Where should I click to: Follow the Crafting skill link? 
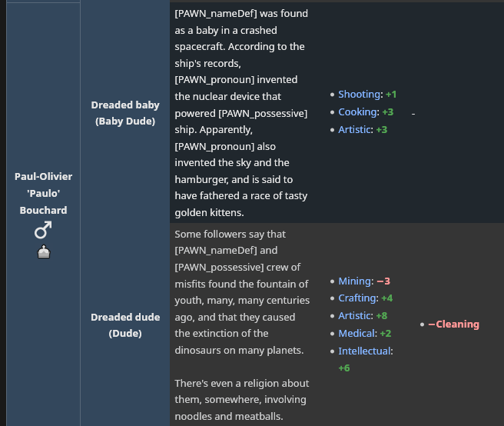pos(357,298)
